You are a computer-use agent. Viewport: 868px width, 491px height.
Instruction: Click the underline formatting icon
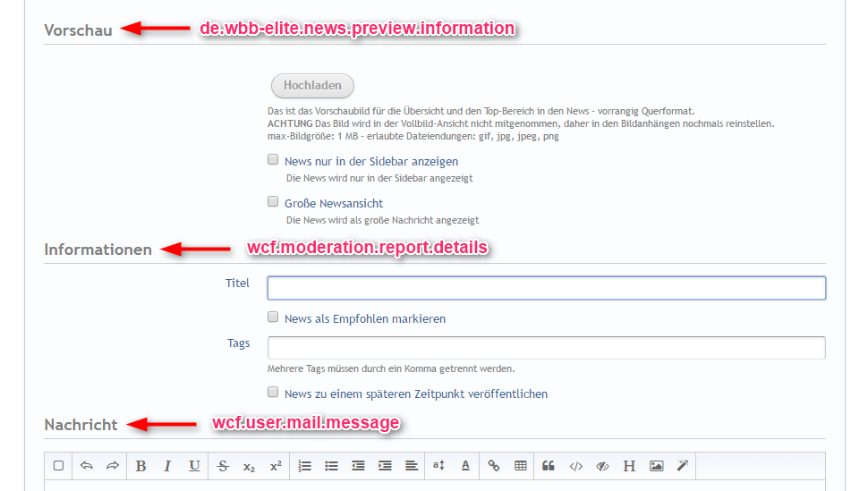[x=194, y=466]
